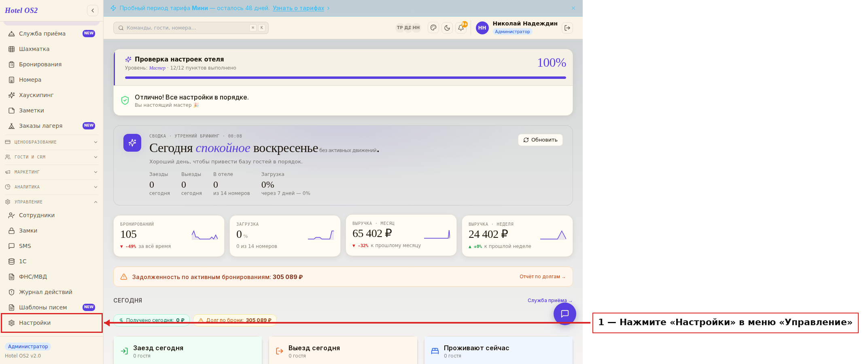The image size is (868, 364).
Task: Click the hotel setup progress bar
Action: pos(346,78)
